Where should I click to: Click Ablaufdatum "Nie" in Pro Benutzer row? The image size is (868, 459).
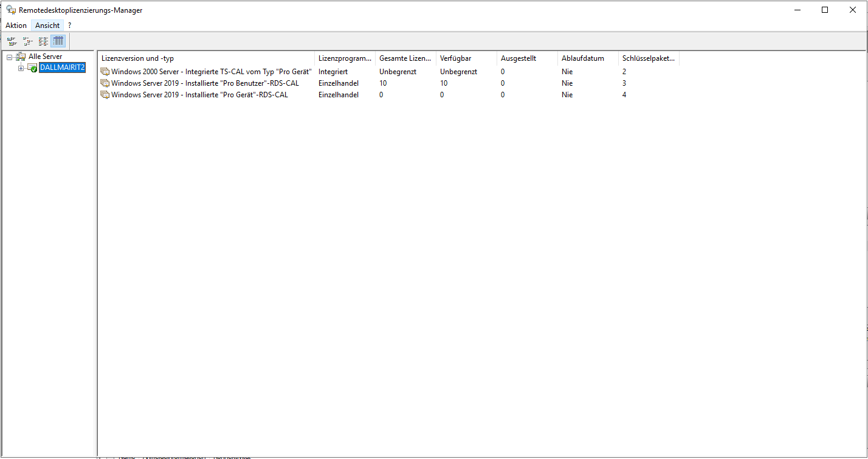tap(567, 83)
